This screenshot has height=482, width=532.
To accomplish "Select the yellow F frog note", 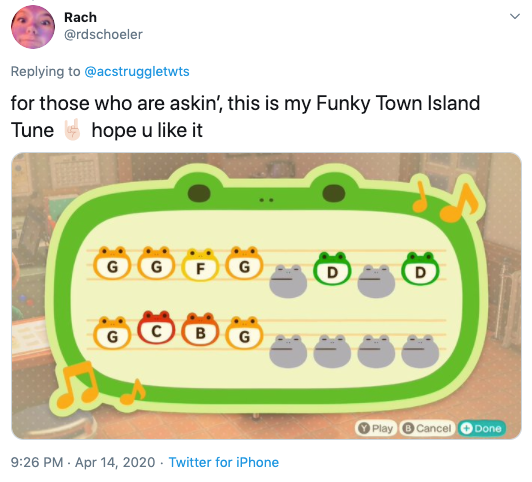I will (x=201, y=265).
